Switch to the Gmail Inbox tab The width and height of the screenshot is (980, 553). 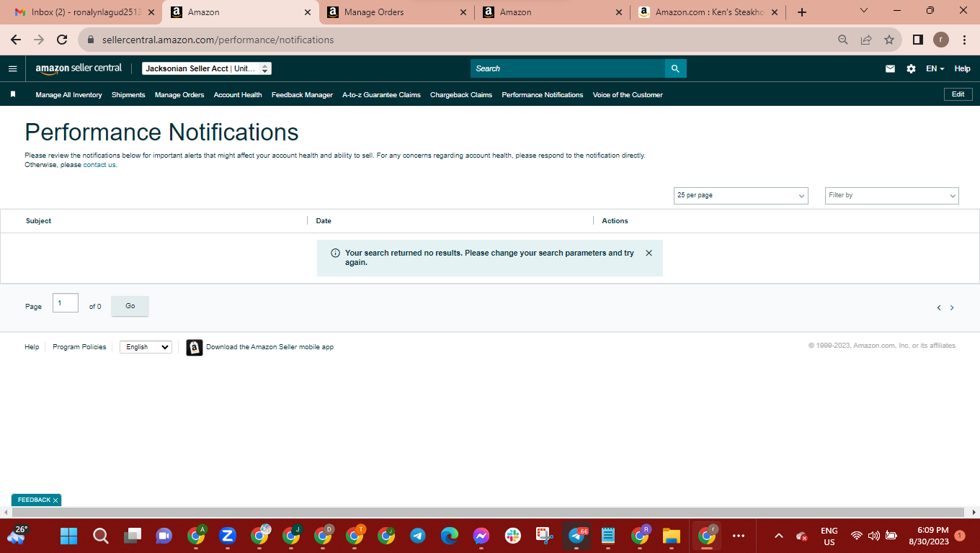(85, 12)
